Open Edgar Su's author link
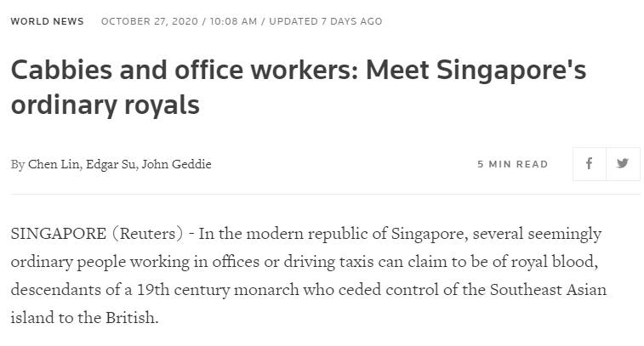 point(111,164)
